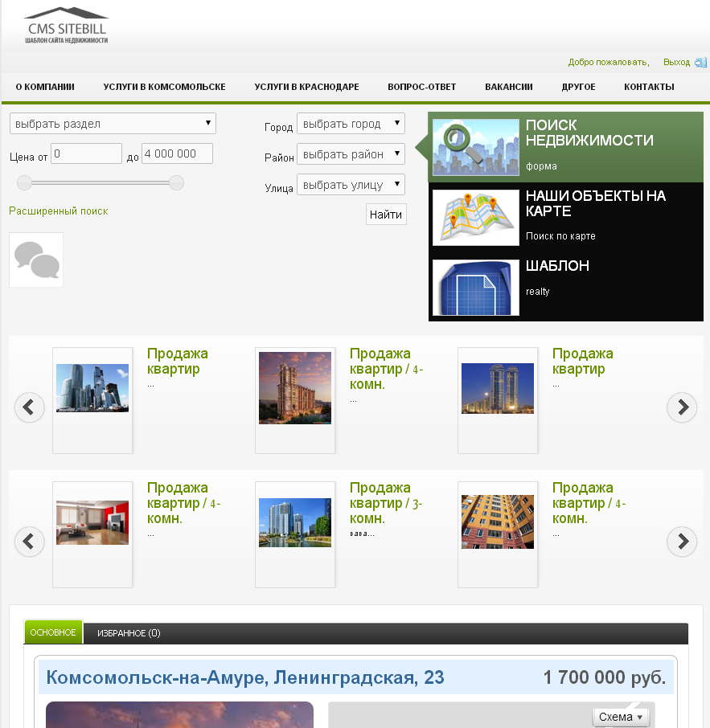Click the 'Выход' logout link
Image resolution: width=710 pixels, height=728 pixels.
tap(676, 62)
